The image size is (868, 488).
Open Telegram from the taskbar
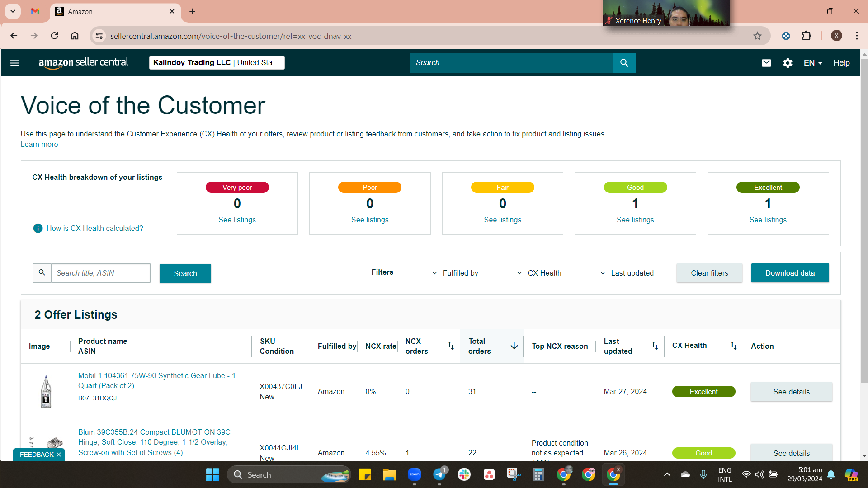pos(439,474)
